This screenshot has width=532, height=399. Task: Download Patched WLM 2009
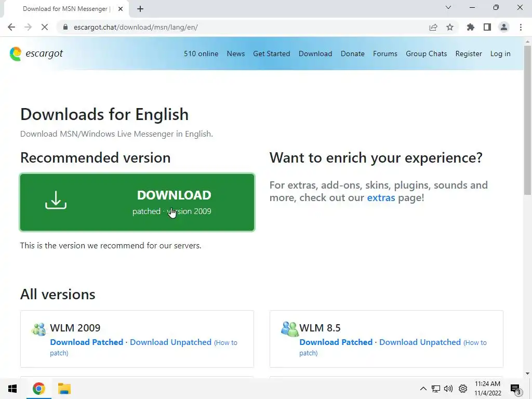pyautogui.click(x=87, y=342)
